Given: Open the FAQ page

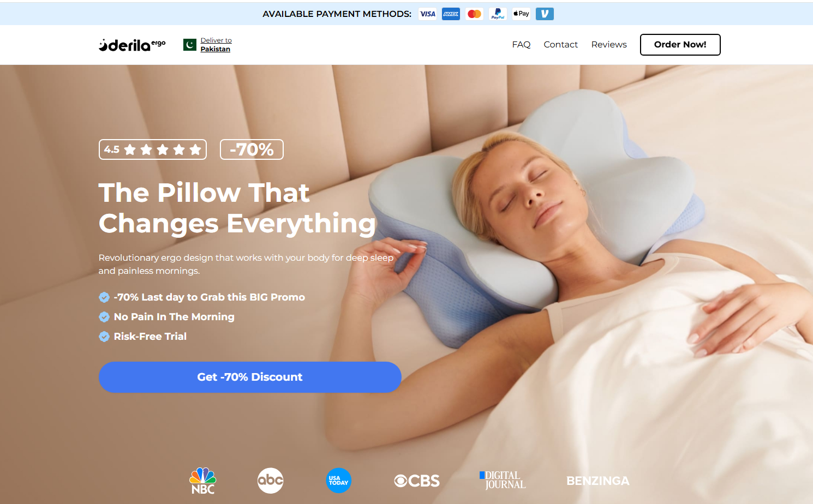Looking at the screenshot, I should 521,45.
